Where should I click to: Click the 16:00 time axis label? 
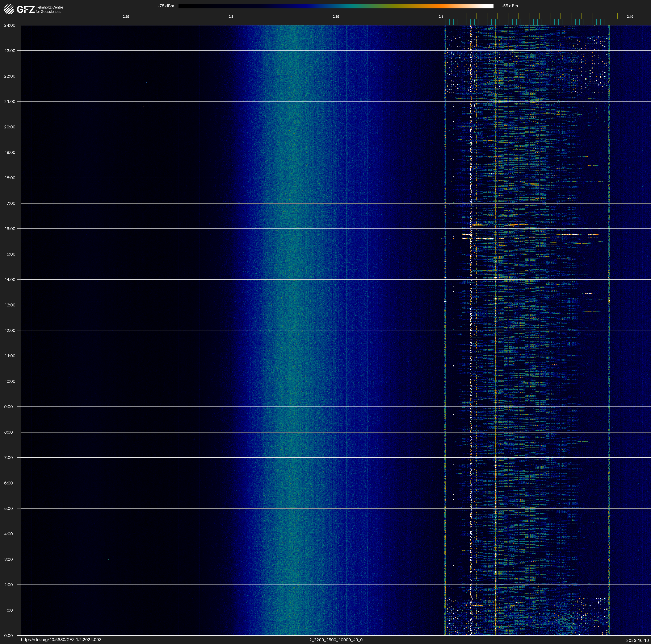point(10,229)
